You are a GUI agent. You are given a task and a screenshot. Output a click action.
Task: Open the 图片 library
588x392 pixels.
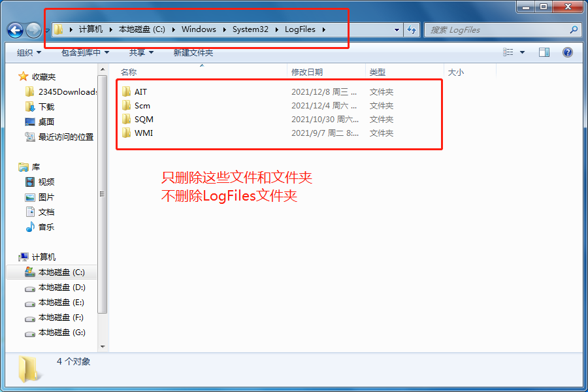point(40,197)
